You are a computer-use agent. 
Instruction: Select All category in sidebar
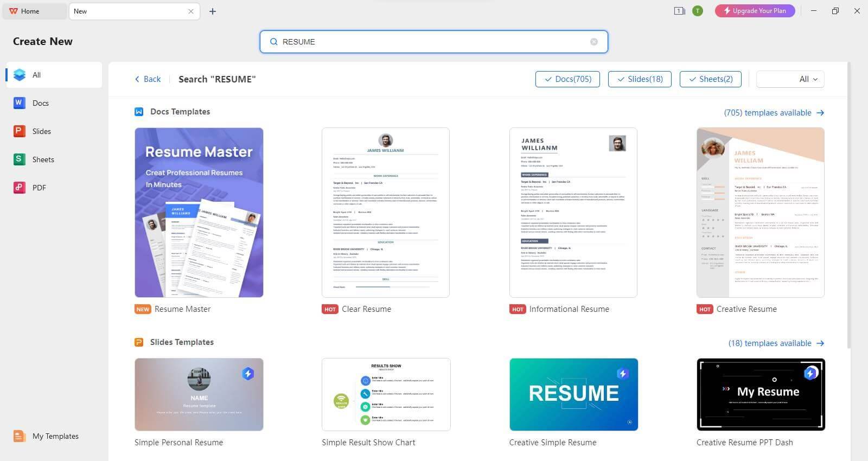[54, 75]
